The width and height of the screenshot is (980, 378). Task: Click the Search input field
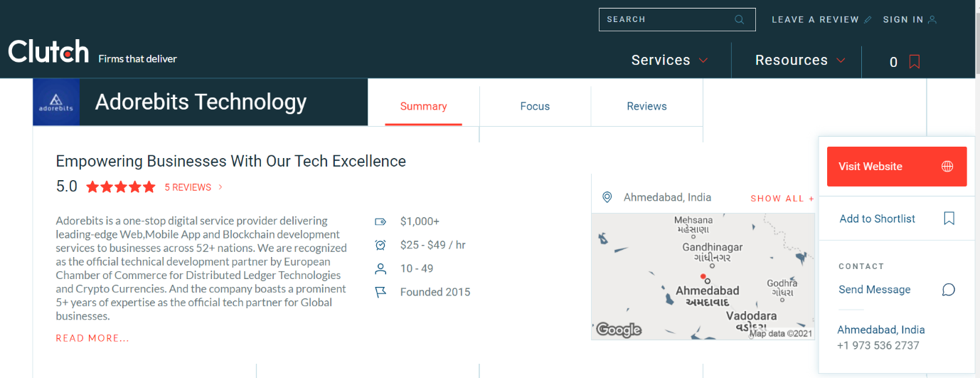[677, 19]
